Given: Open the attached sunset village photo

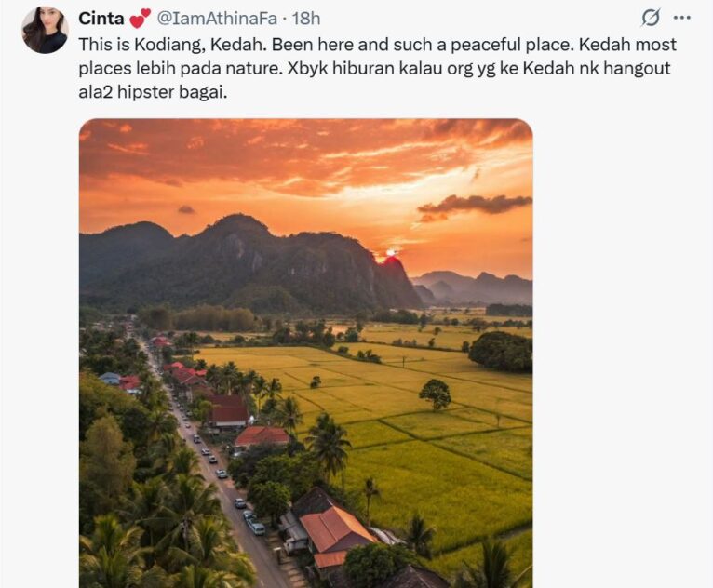Looking at the screenshot, I should pyautogui.click(x=305, y=353).
